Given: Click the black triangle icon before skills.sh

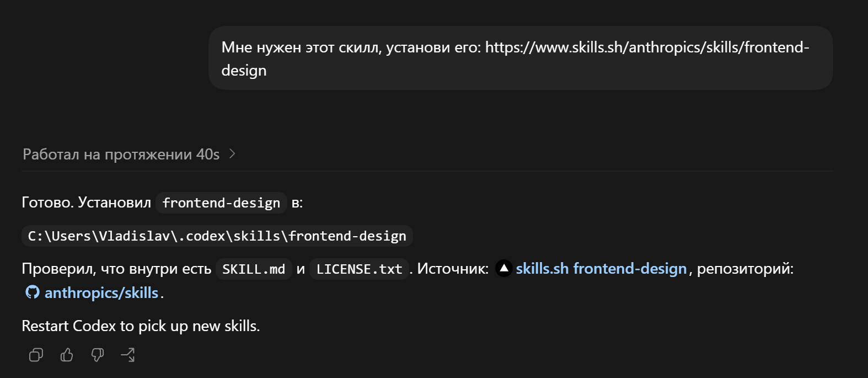Looking at the screenshot, I should (503, 268).
